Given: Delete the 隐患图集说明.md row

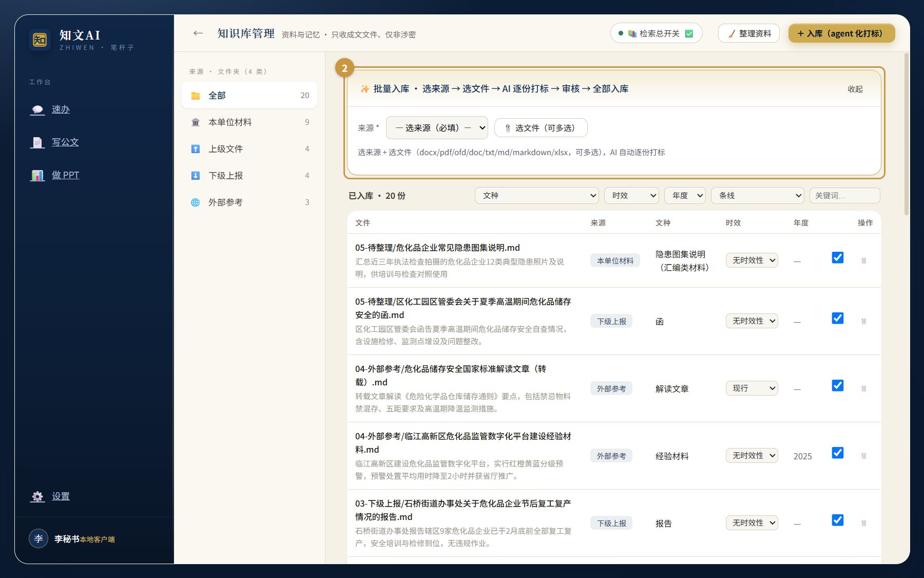Looking at the screenshot, I should [x=864, y=260].
